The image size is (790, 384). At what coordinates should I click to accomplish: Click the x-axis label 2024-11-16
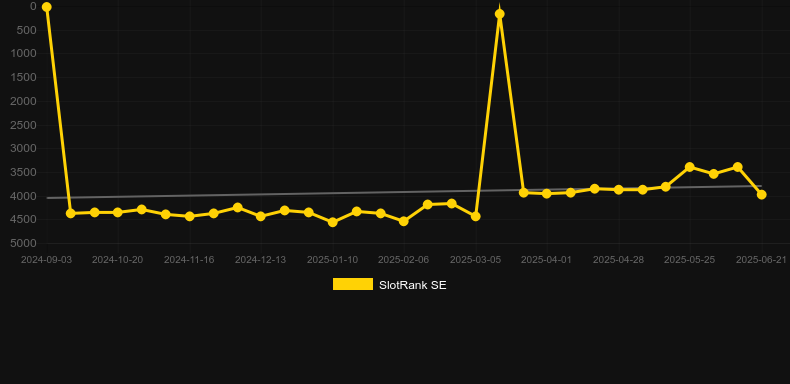189,260
